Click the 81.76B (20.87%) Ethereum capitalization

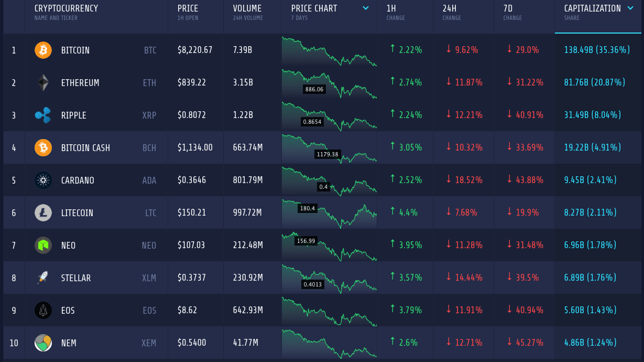point(595,83)
